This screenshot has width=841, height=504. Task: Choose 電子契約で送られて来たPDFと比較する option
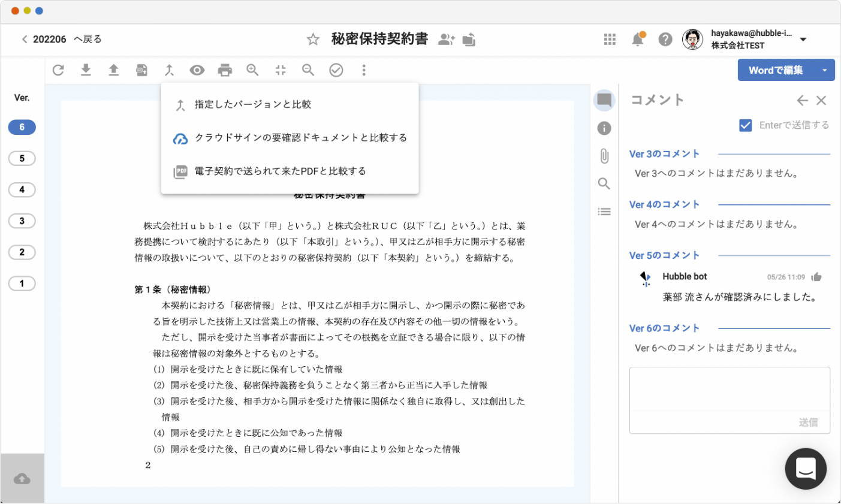coord(280,171)
